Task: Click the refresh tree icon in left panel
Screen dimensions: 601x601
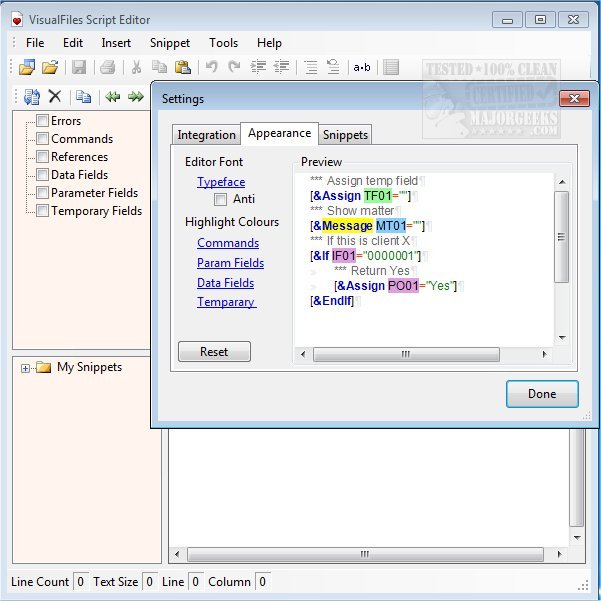Action: coord(31,97)
